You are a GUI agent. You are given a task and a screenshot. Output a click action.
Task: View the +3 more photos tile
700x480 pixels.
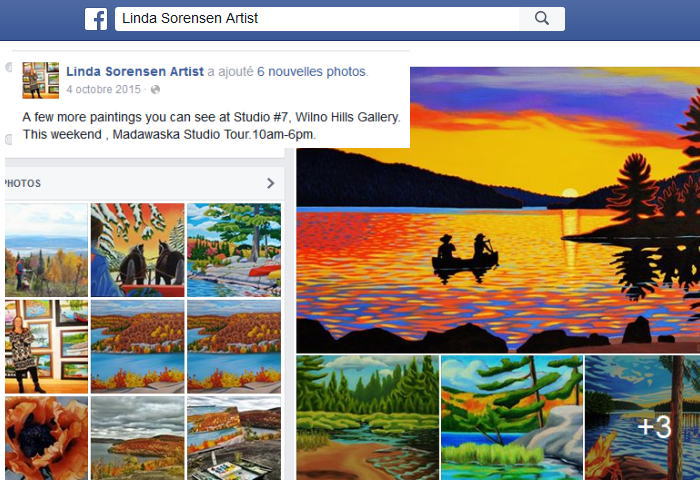642,417
